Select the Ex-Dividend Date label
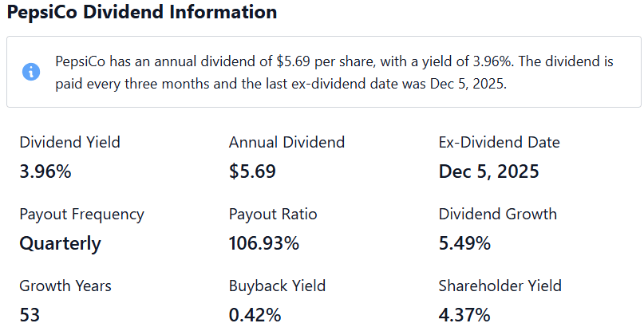This screenshot has height=331, width=644. (x=499, y=143)
